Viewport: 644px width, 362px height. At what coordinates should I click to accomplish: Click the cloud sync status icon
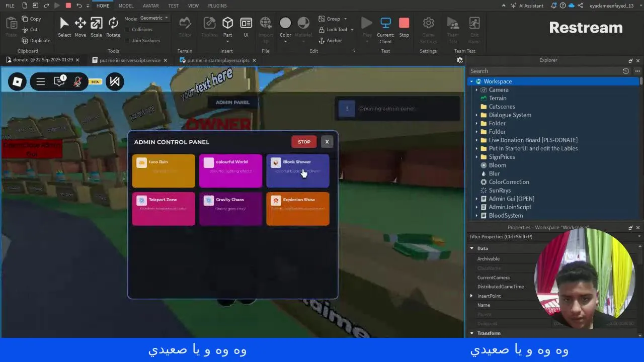(x=571, y=6)
